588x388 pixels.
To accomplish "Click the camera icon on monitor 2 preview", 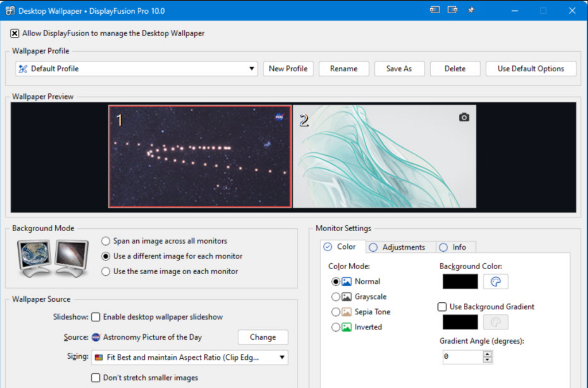I will (464, 117).
